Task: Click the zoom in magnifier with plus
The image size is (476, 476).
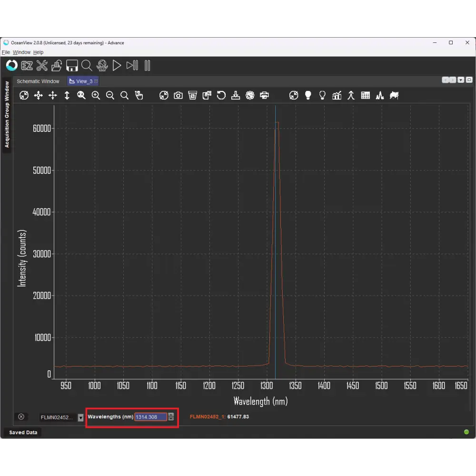Action: coord(96,96)
